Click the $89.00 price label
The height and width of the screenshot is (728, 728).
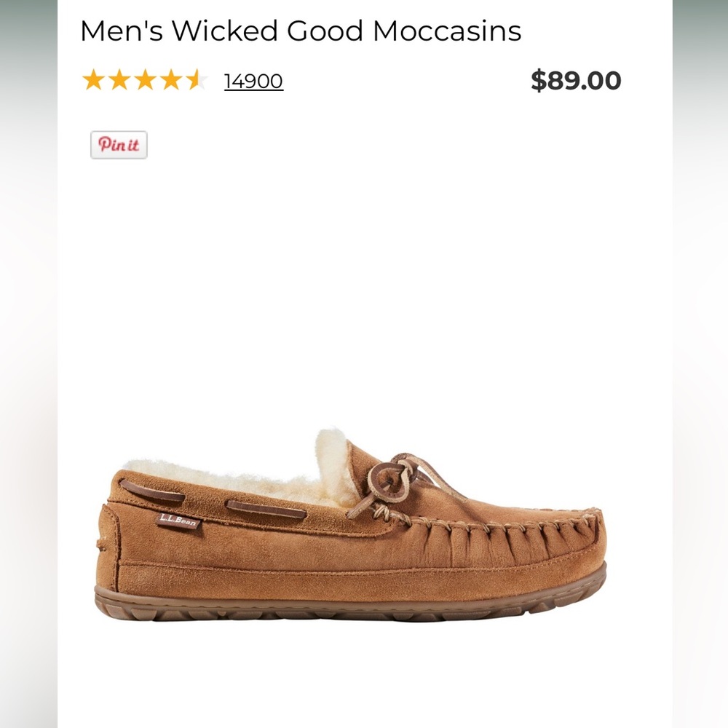coord(577,80)
